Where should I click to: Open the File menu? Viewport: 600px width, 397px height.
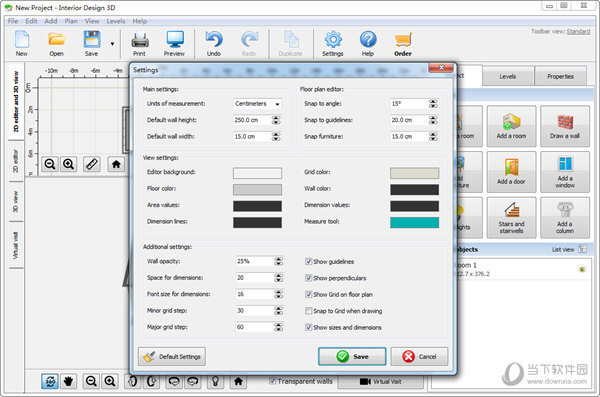pos(13,21)
